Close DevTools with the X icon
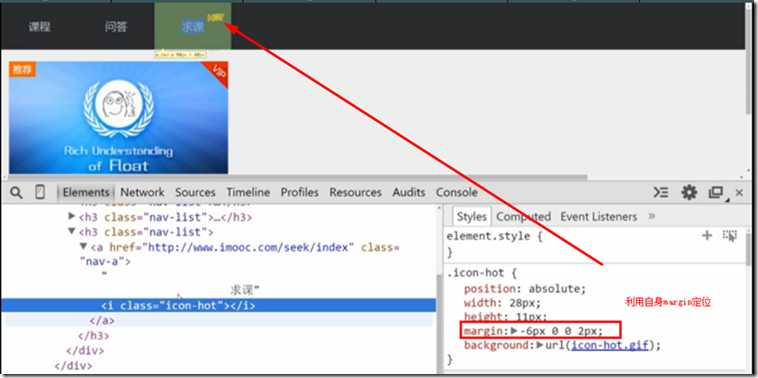The width and height of the screenshot is (758, 378). coord(739,193)
